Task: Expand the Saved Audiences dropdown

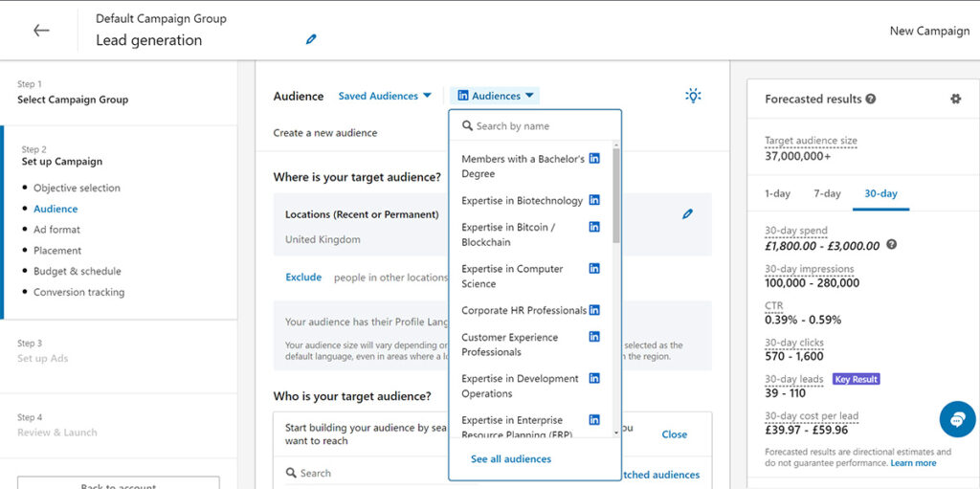Action: 385,96
